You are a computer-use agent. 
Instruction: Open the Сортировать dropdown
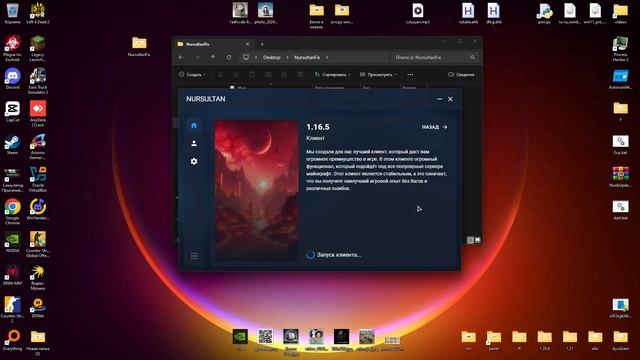[x=332, y=75]
